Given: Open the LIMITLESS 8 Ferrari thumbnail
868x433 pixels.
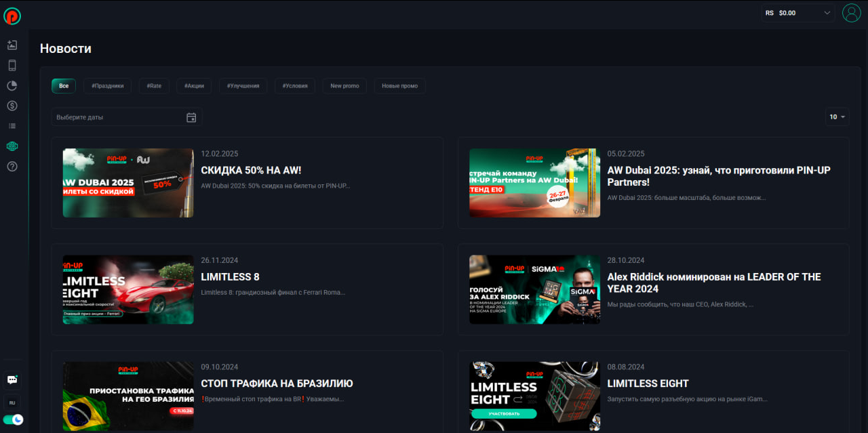Looking at the screenshot, I should (x=128, y=289).
